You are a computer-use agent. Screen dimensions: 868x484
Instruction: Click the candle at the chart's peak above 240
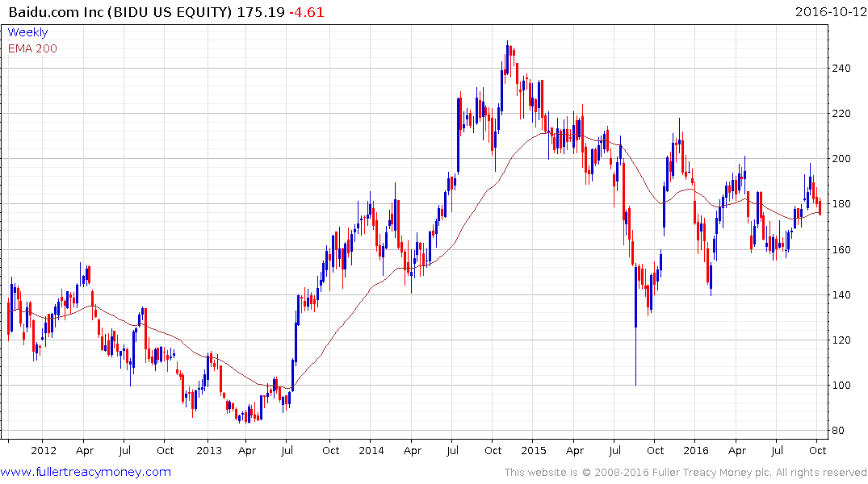(507, 58)
